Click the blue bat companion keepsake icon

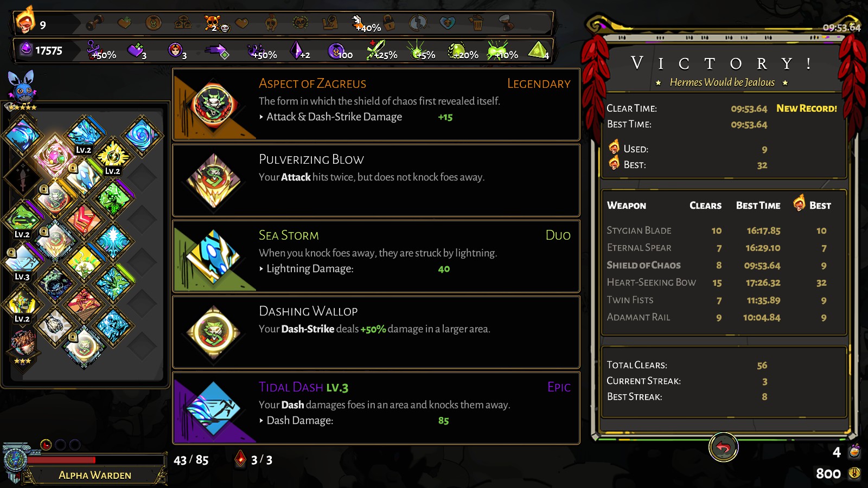pos(22,87)
